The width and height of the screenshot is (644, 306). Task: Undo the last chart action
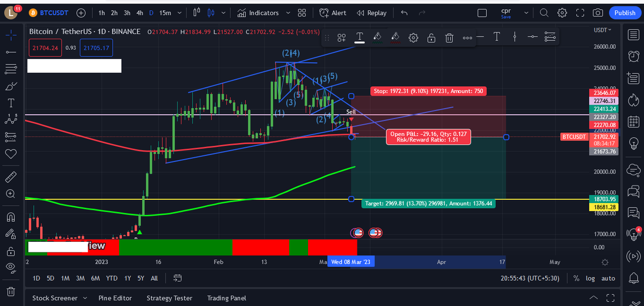[404, 12]
